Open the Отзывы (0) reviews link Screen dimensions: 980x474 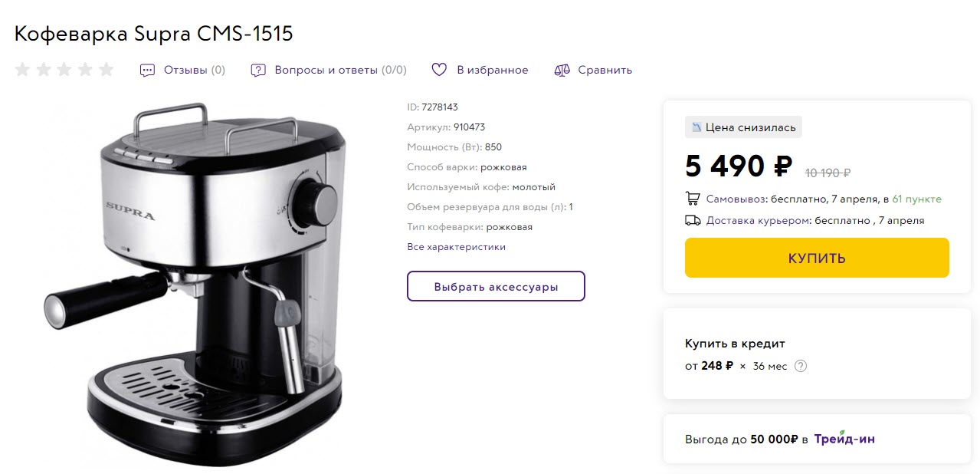(195, 71)
